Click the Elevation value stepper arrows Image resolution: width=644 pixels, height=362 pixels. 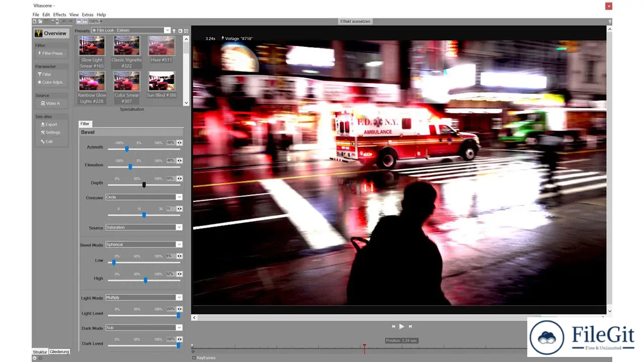[180, 160]
